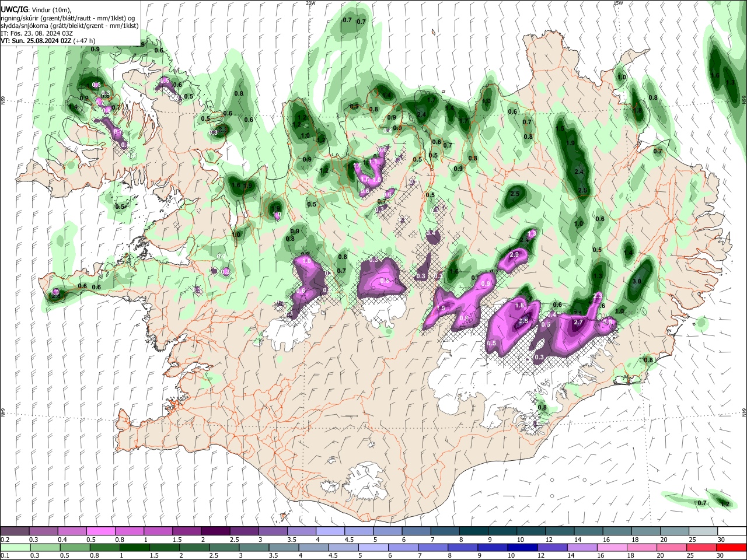Click the pale green 0.1–0.3 rain legend swatch
Screen dimensions: 747x560
(15, 547)
